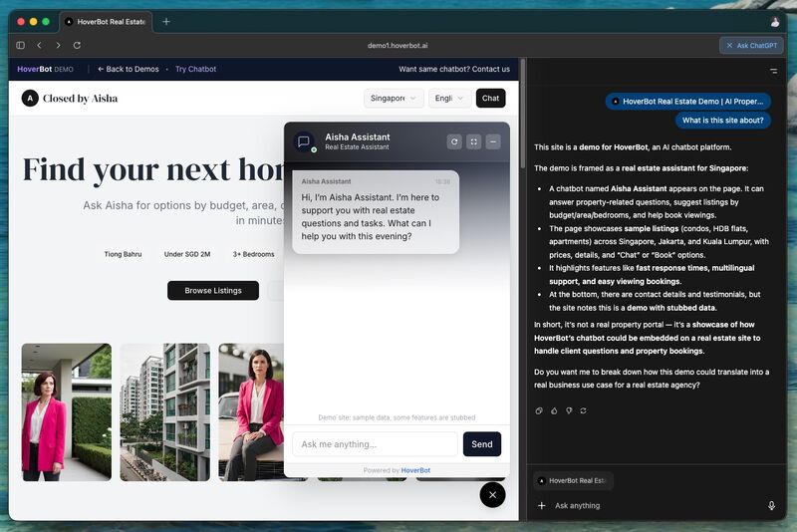
Task: Click the Browse Listings button
Action: (x=213, y=291)
